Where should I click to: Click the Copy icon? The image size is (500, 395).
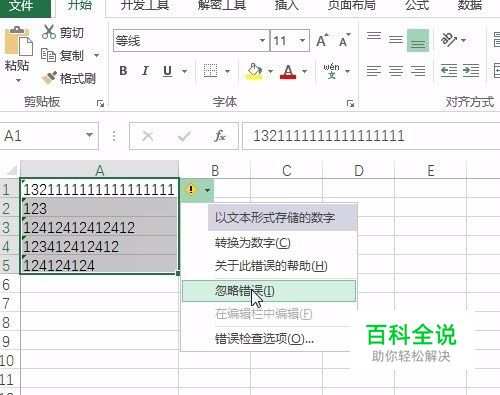pyautogui.click(x=48, y=55)
